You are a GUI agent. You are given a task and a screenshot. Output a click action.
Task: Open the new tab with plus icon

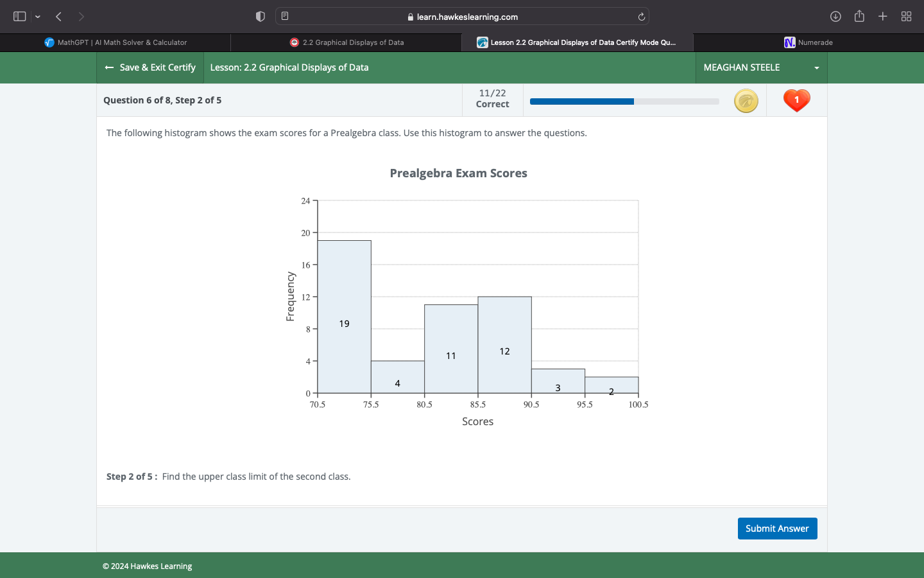coord(883,16)
